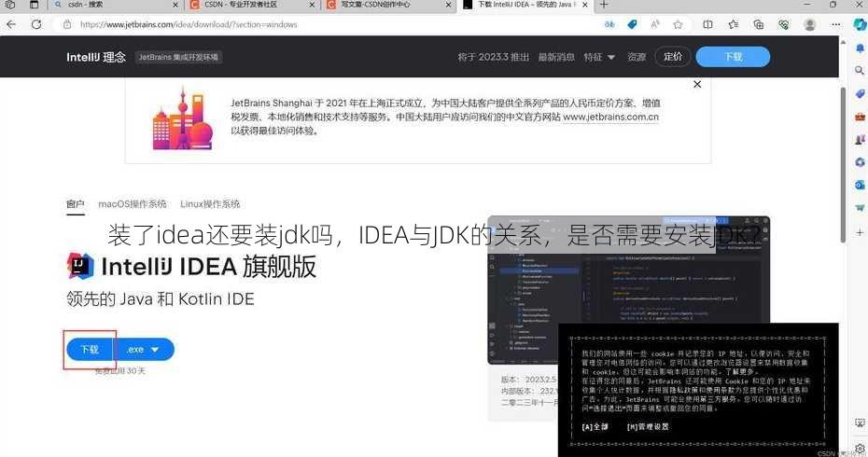Open the sidebar tools briefcase icon
This screenshot has height=457, width=868.
[x=860, y=117]
